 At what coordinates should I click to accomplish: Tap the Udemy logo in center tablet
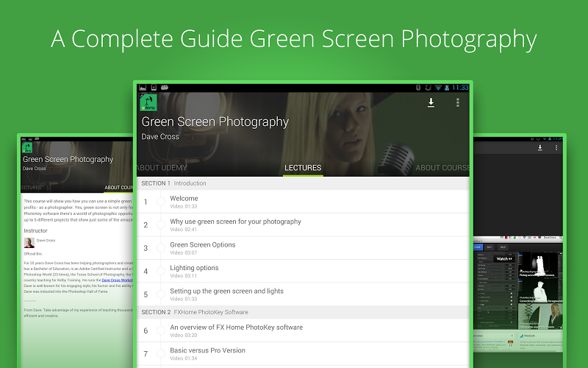(148, 102)
